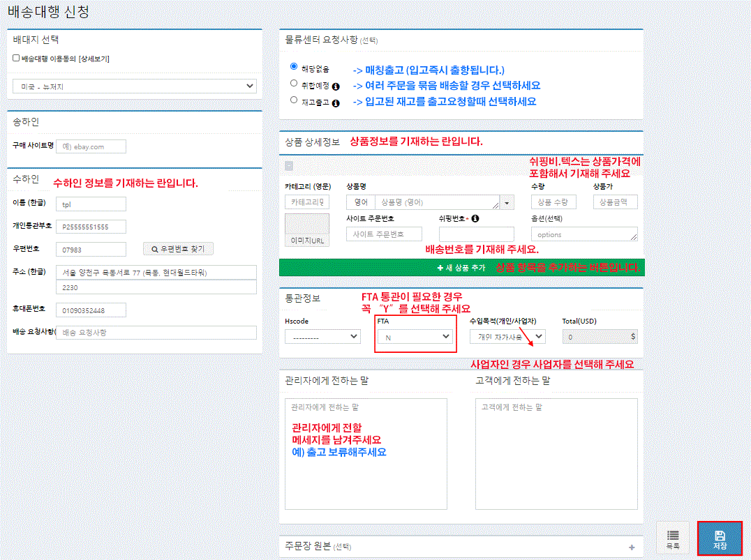Image resolution: width=751 pixels, height=560 pixels.
Task: Click info icon next to 취합예정
Action: (336, 86)
